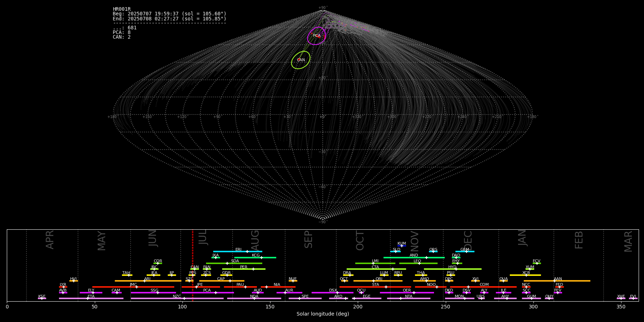This screenshot has height=322, width=644.
Task: Click the GDR shower label
Action: point(226,273)
